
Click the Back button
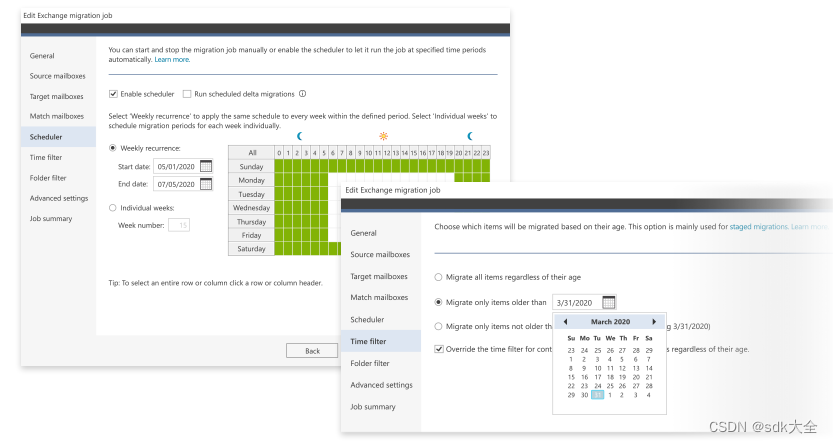click(x=312, y=351)
